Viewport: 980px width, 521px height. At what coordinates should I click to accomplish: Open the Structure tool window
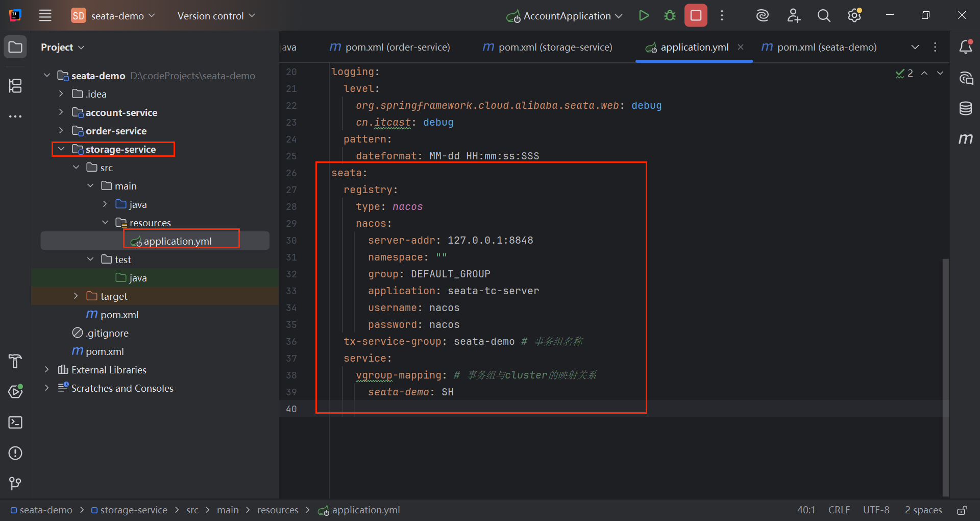[x=15, y=86]
